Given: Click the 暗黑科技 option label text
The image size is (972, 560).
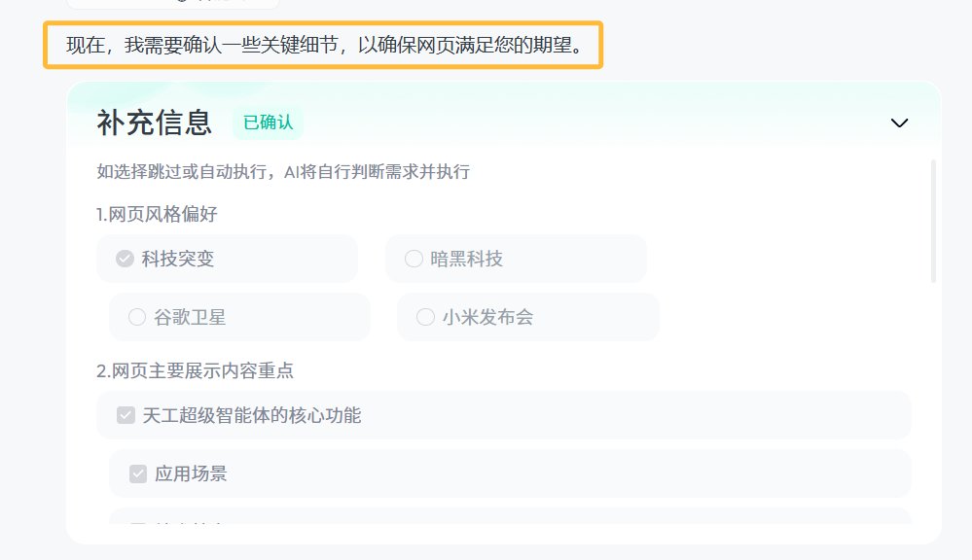Looking at the screenshot, I should coord(467,259).
